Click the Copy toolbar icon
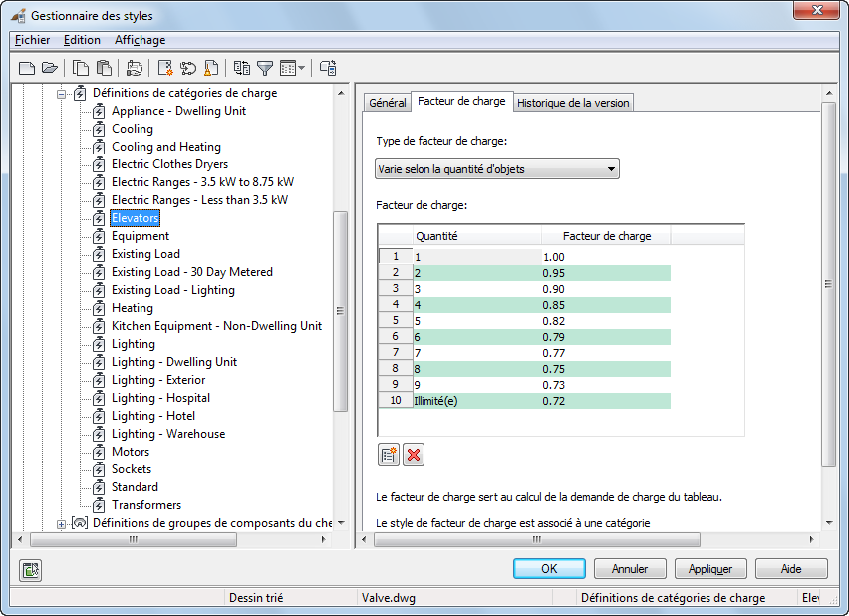 [x=81, y=68]
